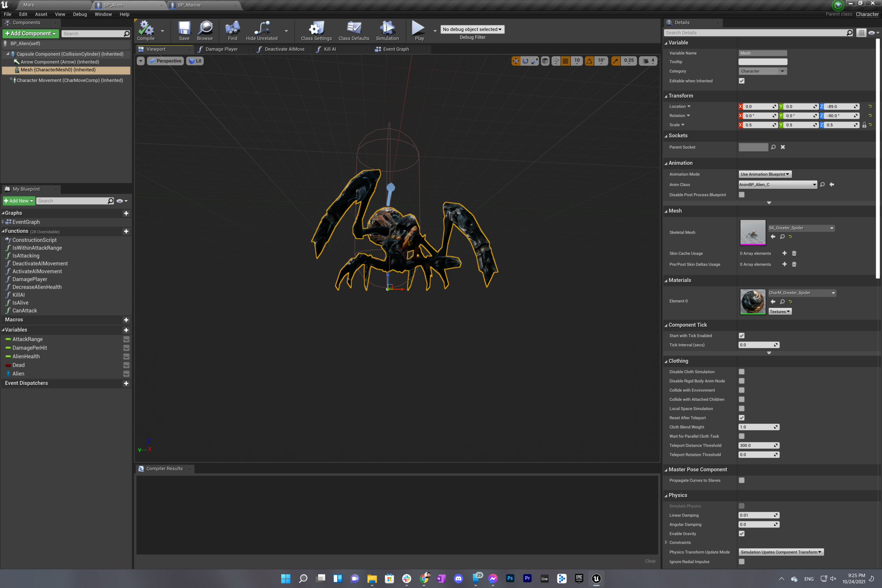Open the Asset menu
Screen dimensions: 882x588
tap(41, 14)
